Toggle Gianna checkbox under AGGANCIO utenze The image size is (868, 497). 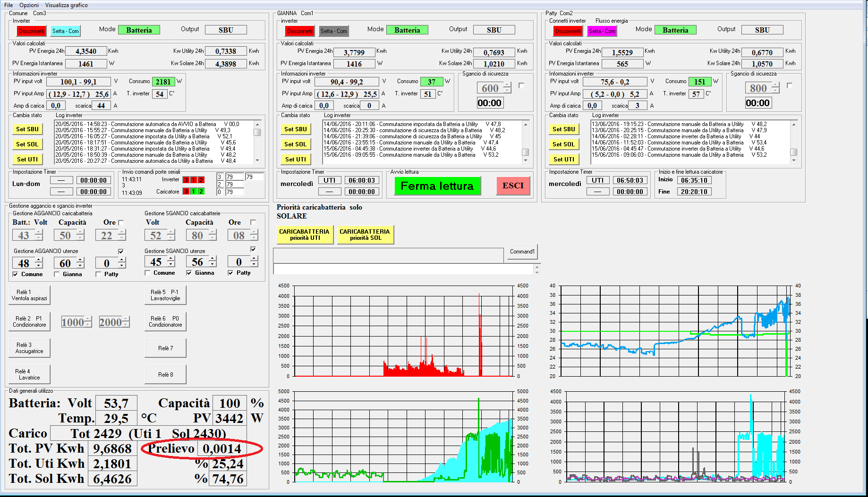pos(57,274)
